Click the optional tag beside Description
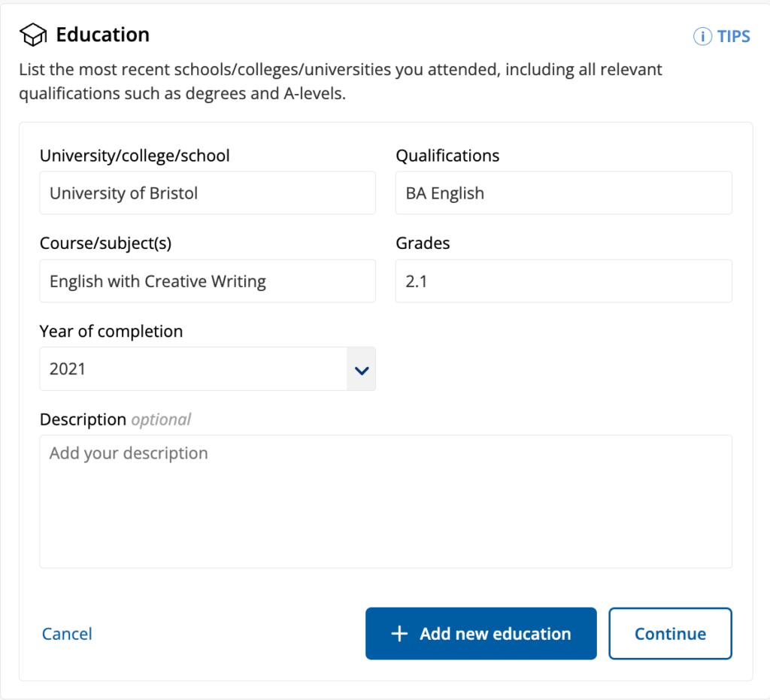770x700 pixels. pyautogui.click(x=160, y=420)
